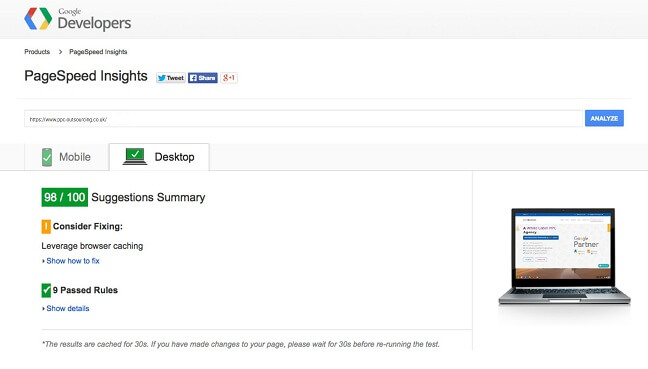Viewport: 648px width, 369px height.
Task: Share via the Tweet button
Action: 171,78
